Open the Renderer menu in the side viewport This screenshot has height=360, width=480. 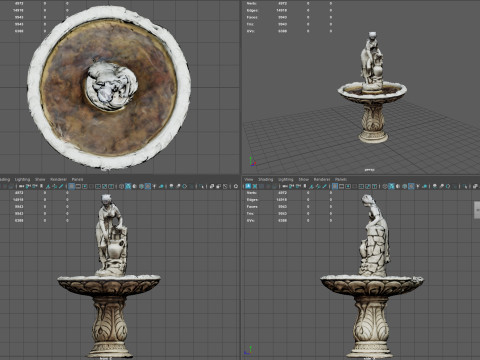click(x=321, y=179)
